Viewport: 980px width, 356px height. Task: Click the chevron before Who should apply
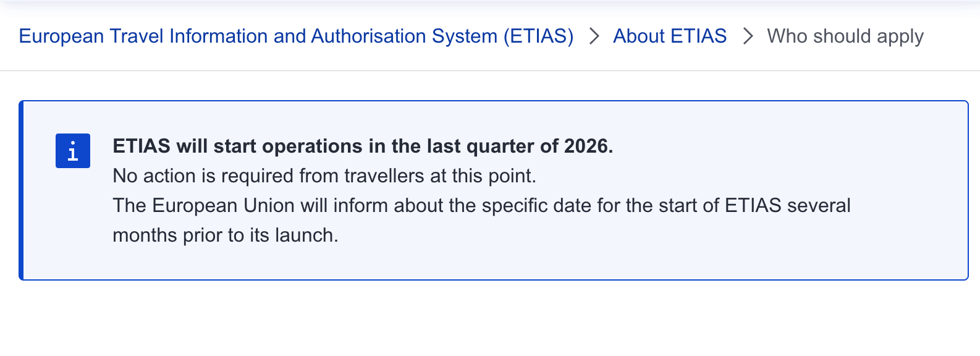[x=748, y=36]
